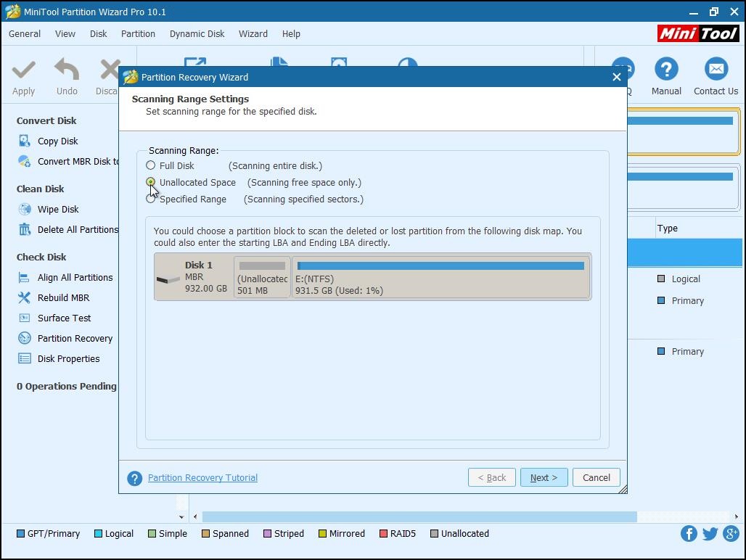Screen dimensions: 746x560
Task: Click the GPT/Primary legend color swatch
Action: 20,533
